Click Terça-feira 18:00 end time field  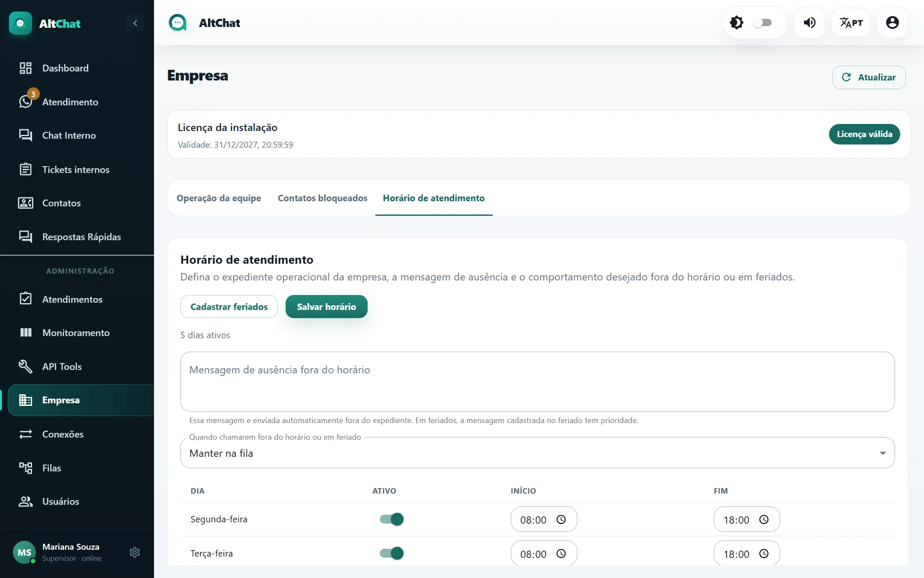point(746,554)
